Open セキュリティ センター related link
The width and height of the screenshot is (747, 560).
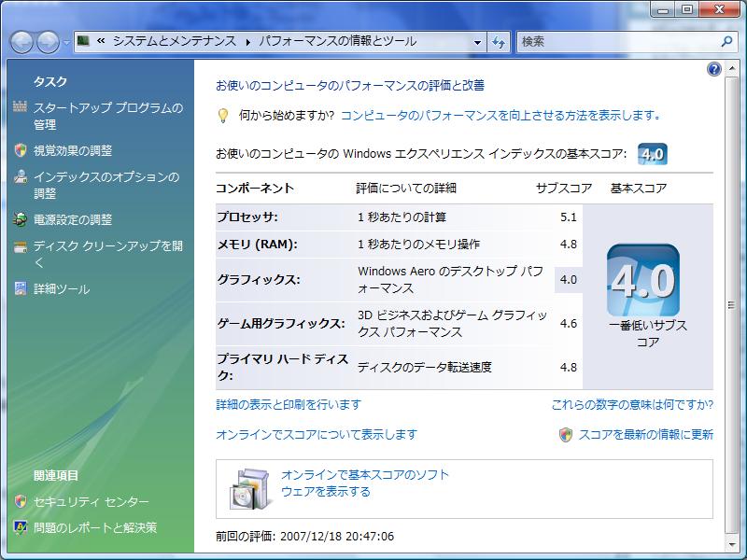pos(91,501)
